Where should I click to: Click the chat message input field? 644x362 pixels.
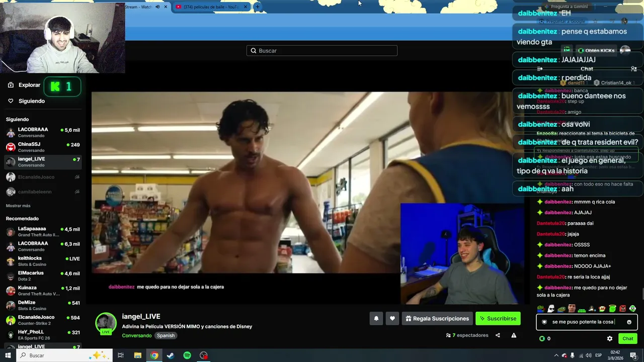coord(587,322)
